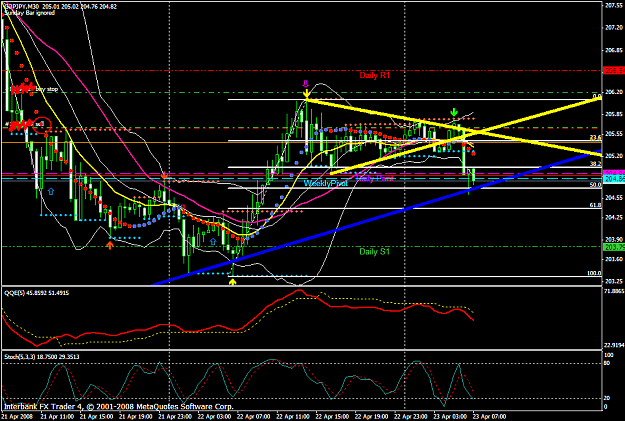The image size is (625, 421).
Task: Click the Sunday Bar ignored text
Action: pyautogui.click(x=29, y=13)
